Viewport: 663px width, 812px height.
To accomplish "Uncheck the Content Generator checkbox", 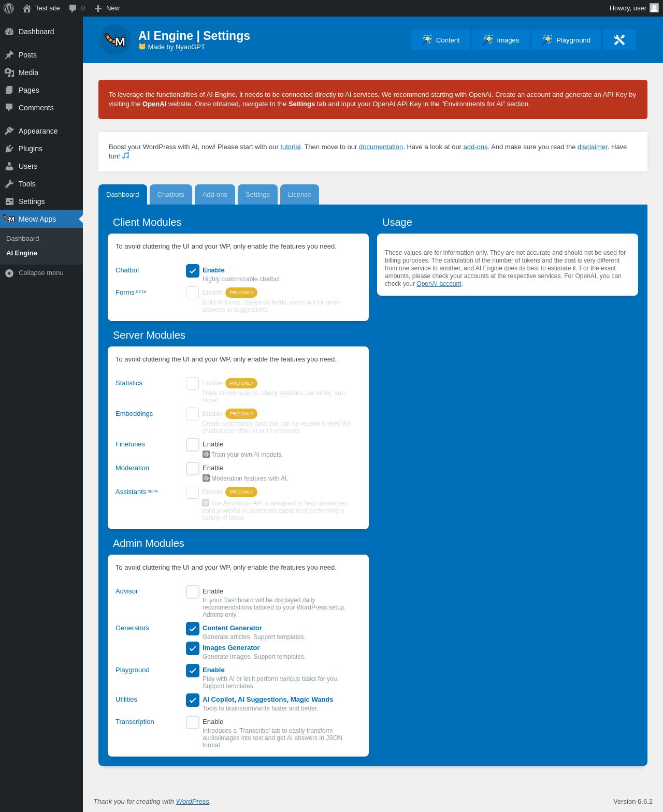I will pyautogui.click(x=193, y=629).
